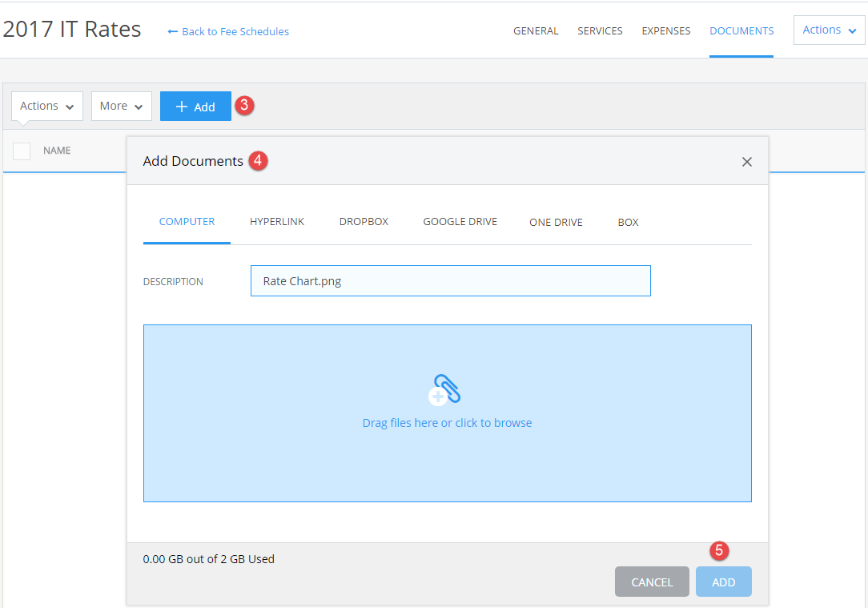Image resolution: width=868 pixels, height=608 pixels.
Task: Switch to the ONE DRIVE tab
Action: click(x=556, y=222)
